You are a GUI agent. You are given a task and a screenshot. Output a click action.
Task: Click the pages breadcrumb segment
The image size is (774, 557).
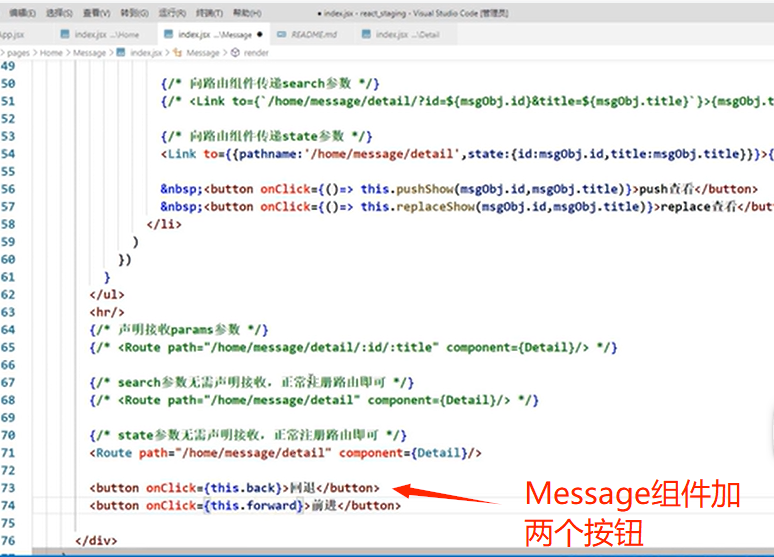point(18,53)
